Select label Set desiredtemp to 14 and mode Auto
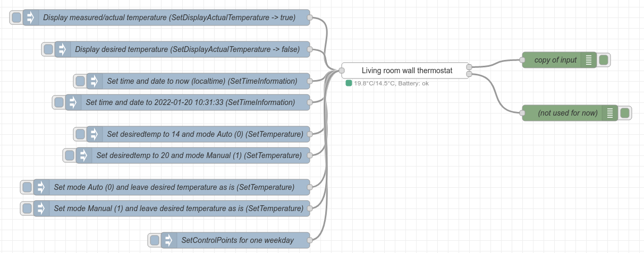The image size is (644, 253). [x=205, y=134]
